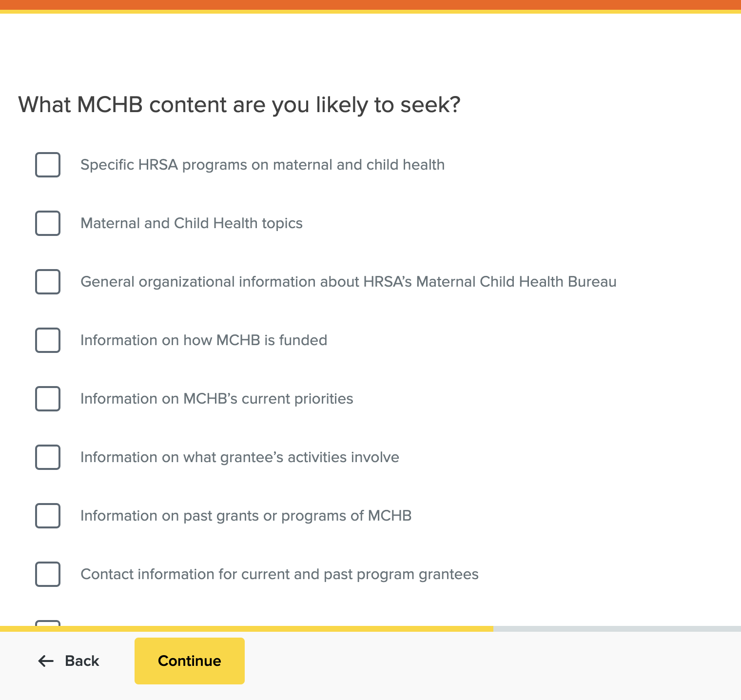Check the 'Specific HRSA programs' checkbox
The width and height of the screenshot is (741, 700).
(48, 165)
